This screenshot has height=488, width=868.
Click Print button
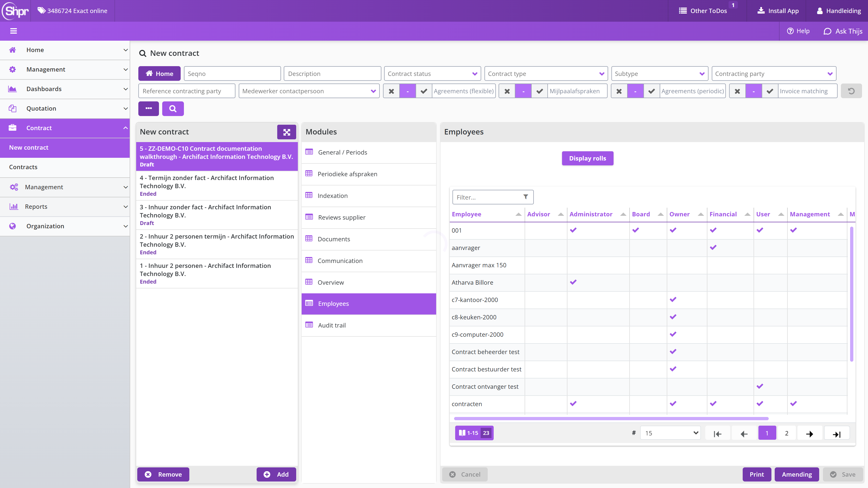click(x=757, y=474)
